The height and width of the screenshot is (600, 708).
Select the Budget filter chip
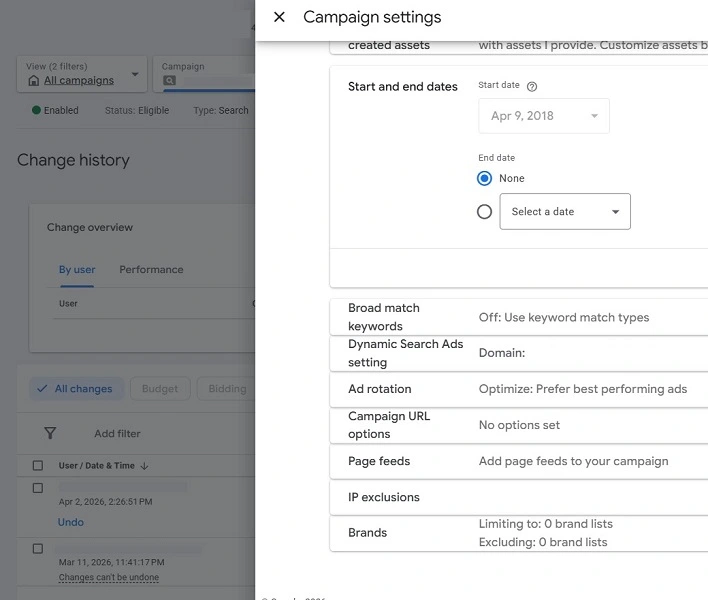point(160,389)
